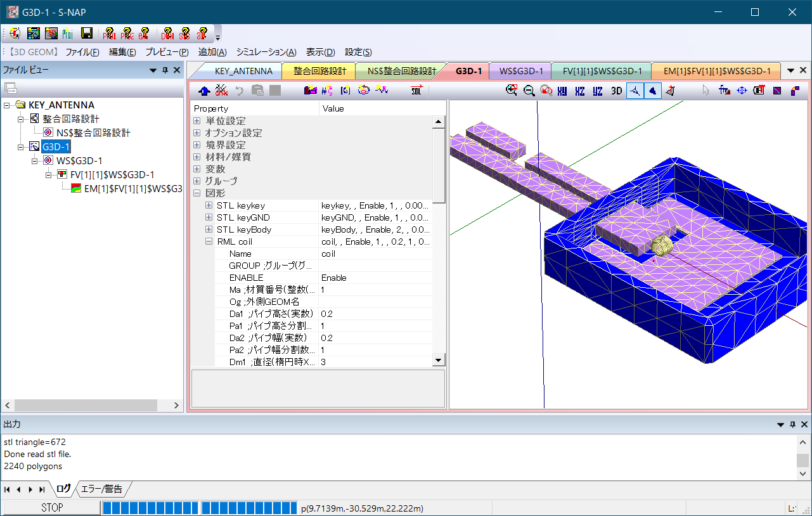The height and width of the screenshot is (516, 812).
Task: Open the シミュレーション menu
Action: coord(266,52)
